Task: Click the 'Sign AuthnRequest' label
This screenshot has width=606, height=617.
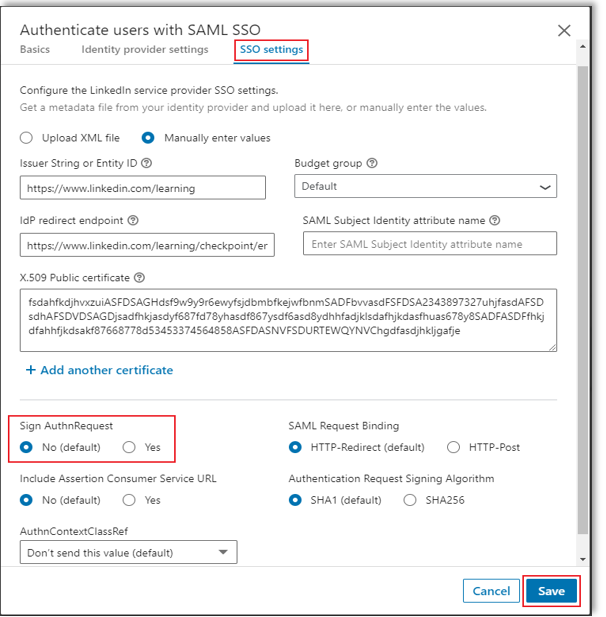Action: (x=66, y=426)
